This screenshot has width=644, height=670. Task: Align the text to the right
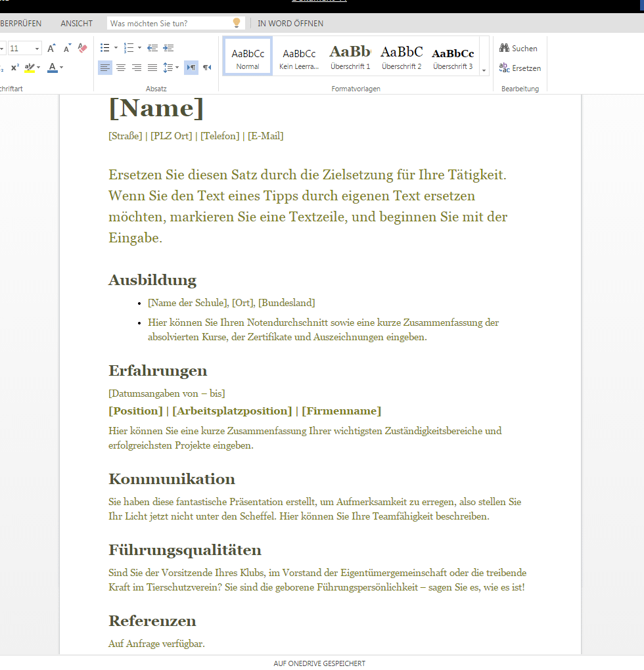click(137, 68)
